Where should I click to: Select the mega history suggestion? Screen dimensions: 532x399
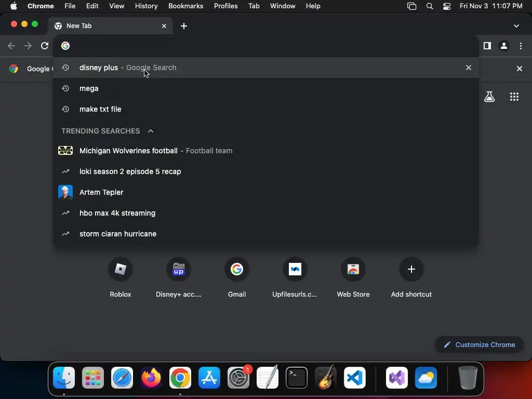click(266, 88)
